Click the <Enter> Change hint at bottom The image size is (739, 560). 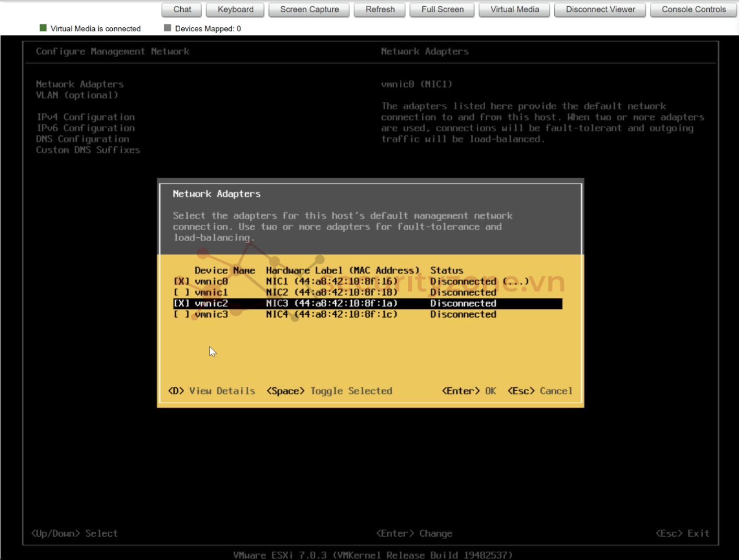[414, 534]
